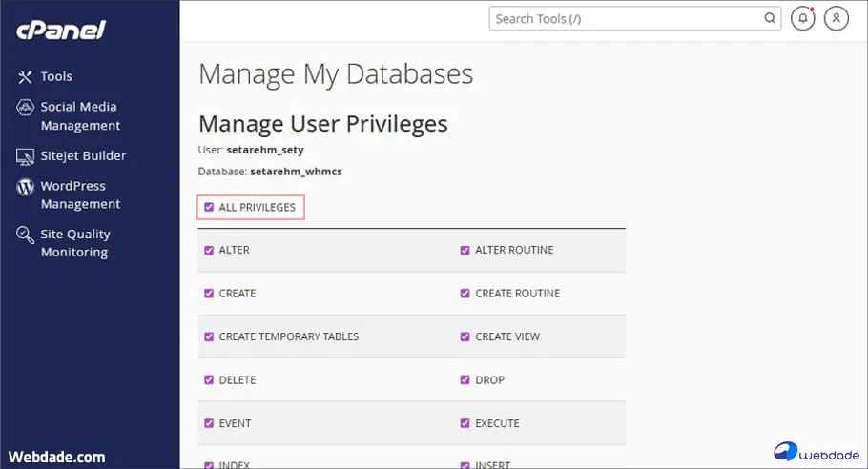Viewport: 868px width, 469px height.
Task: Toggle the CREATE ROUTINE checkbox
Action: pyautogui.click(x=465, y=294)
